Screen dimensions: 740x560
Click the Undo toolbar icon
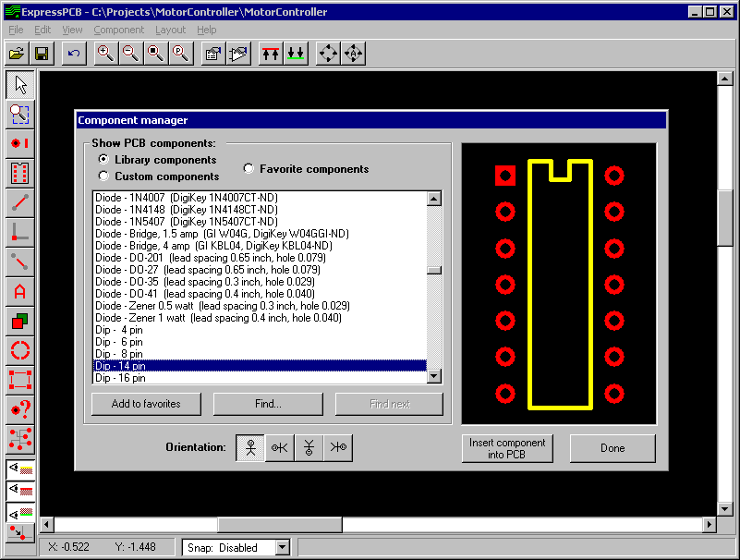tap(73, 53)
